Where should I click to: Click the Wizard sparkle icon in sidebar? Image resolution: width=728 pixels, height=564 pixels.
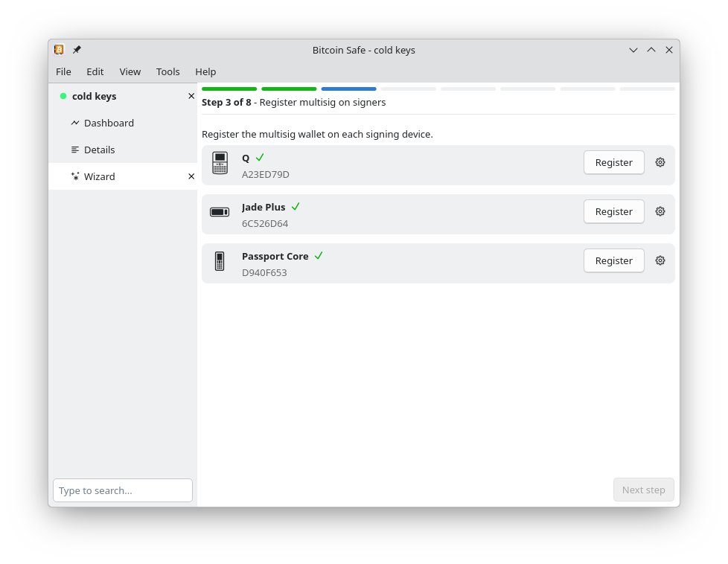[74, 176]
